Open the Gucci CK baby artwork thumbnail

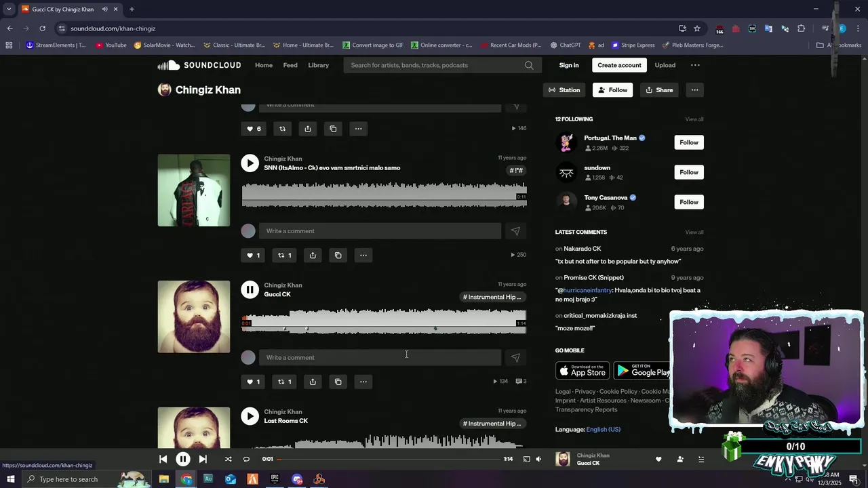(x=194, y=317)
